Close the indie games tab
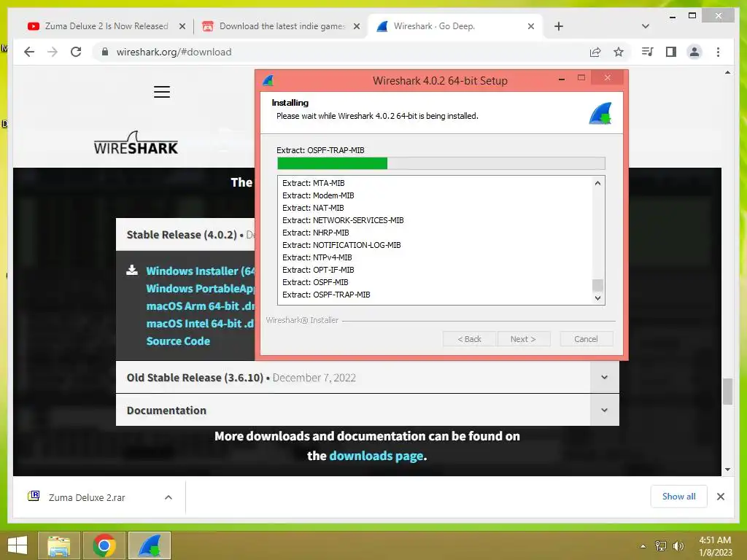This screenshot has height=560, width=747. (356, 26)
